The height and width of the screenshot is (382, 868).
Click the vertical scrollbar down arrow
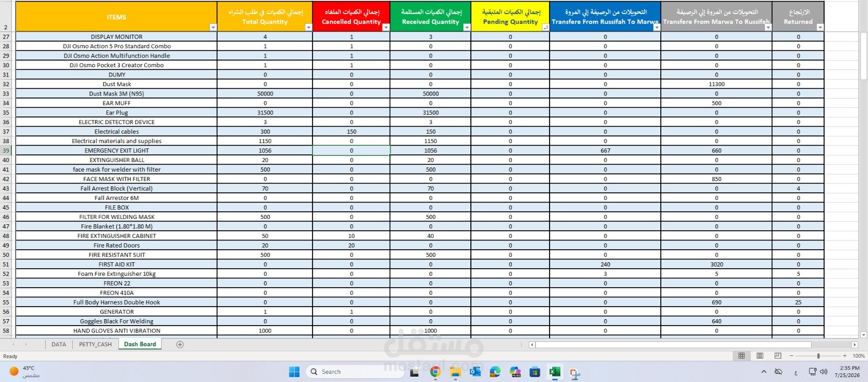click(863, 335)
